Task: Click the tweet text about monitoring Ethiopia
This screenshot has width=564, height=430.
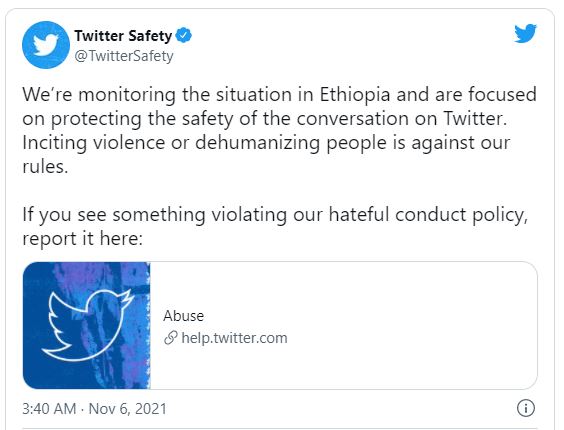Action: point(279,106)
